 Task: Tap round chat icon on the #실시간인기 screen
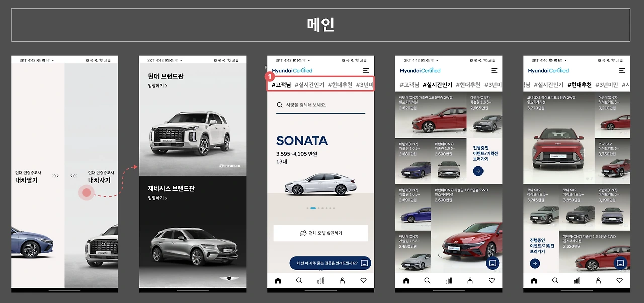[x=492, y=263]
